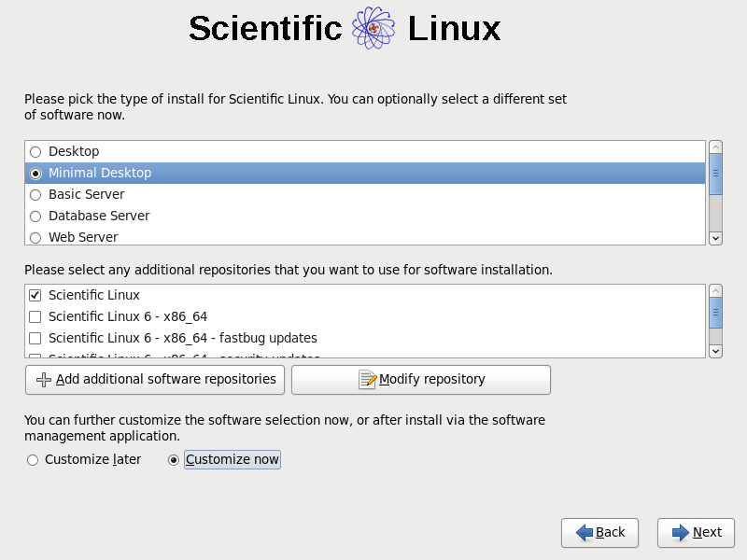Click the plus icon on Add repositories
The image size is (747, 560).
44,380
